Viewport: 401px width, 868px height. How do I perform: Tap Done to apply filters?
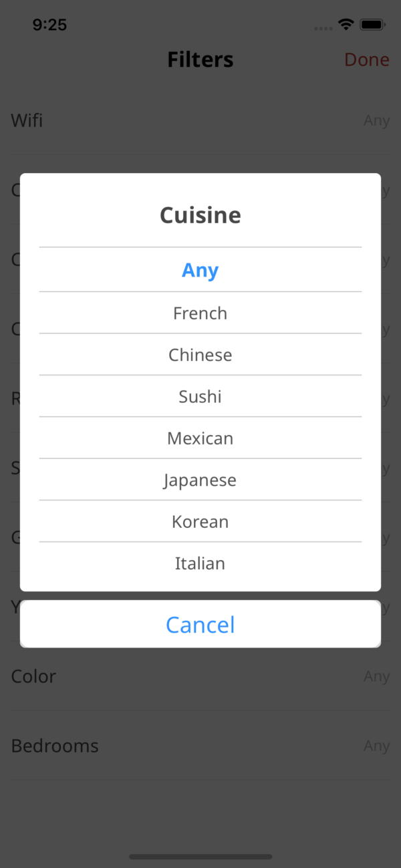(x=366, y=59)
